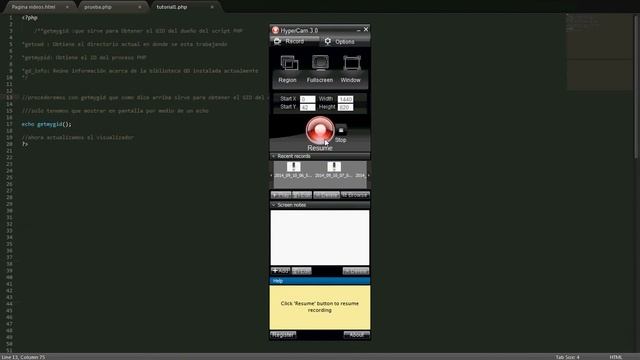Open the Tab Size: 4 status menu

567,357
